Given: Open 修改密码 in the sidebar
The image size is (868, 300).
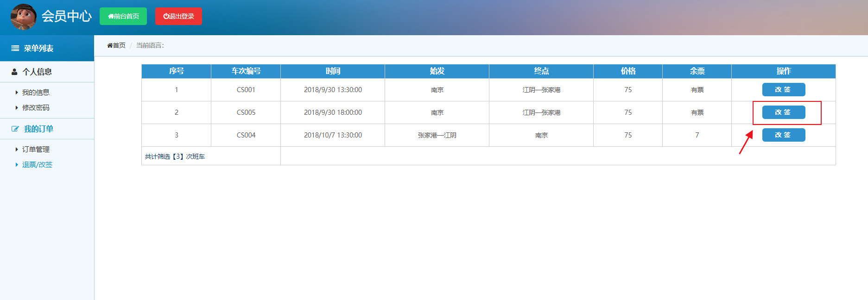Looking at the screenshot, I should (36, 107).
